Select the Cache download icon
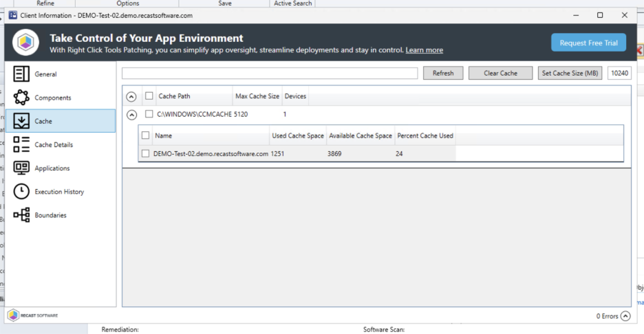 tap(21, 121)
